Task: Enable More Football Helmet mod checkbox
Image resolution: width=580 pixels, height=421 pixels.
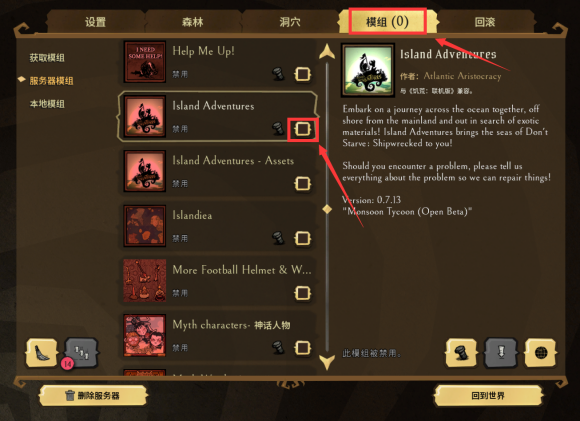Action: tap(303, 293)
